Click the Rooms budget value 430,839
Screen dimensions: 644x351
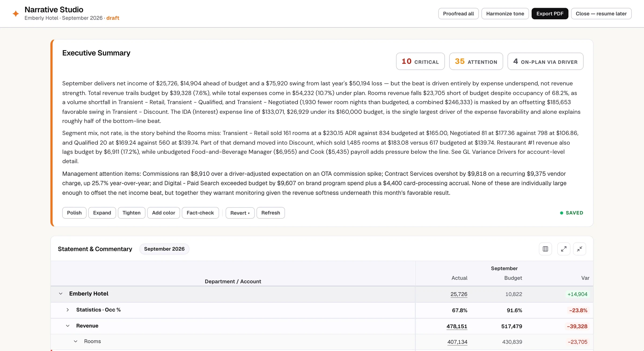512,342
